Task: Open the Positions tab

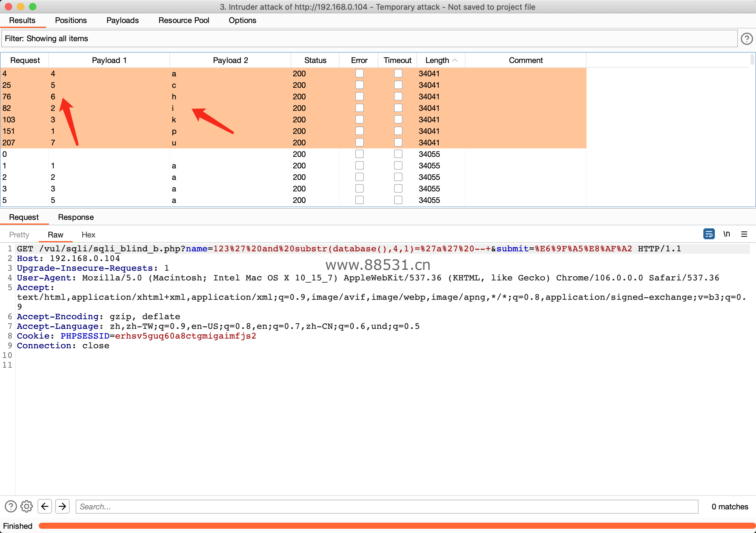Action: (x=71, y=20)
